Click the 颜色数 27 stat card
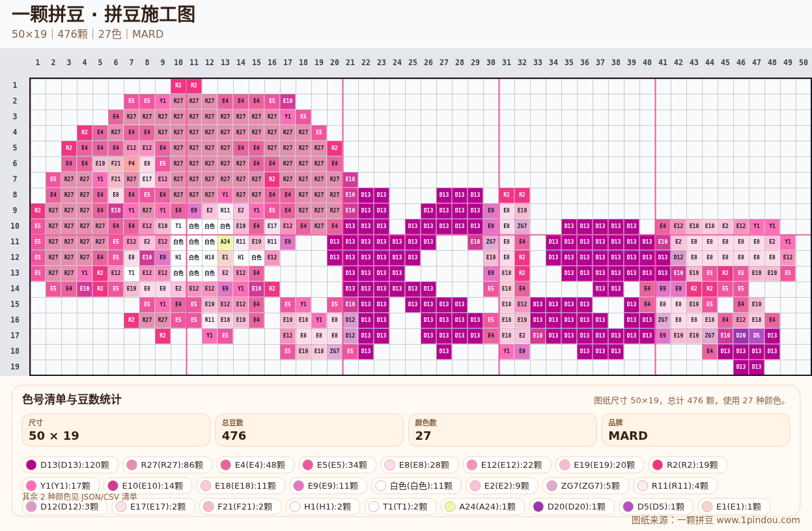 pyautogui.click(x=503, y=430)
